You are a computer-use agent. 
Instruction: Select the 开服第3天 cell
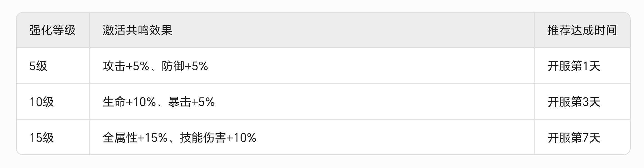574,102
